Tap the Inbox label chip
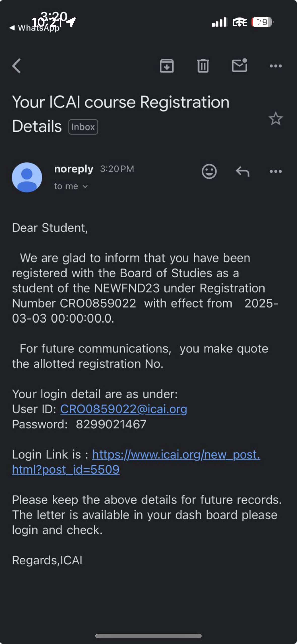 83,127
